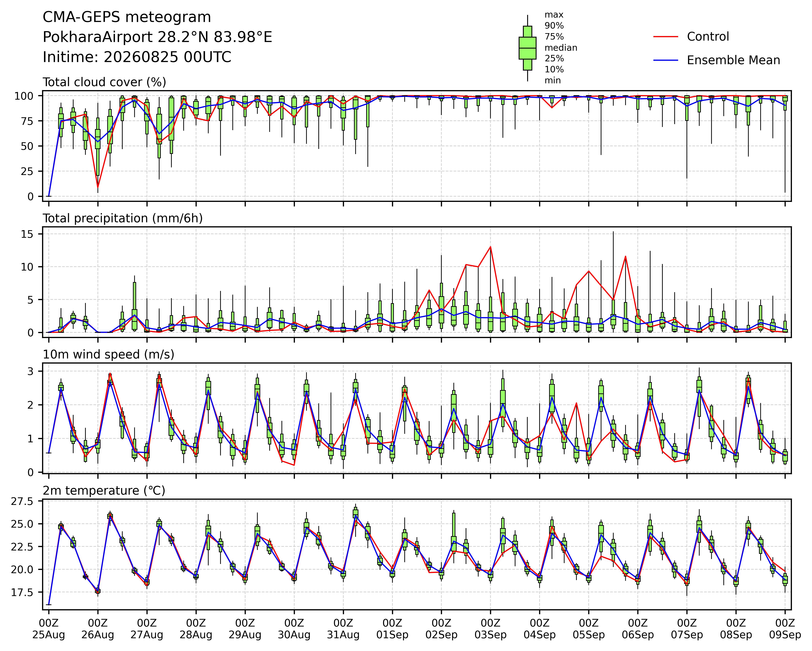Click the '00Z 08Sep' x-axis label
The height and width of the screenshot is (651, 812).
coord(736,629)
